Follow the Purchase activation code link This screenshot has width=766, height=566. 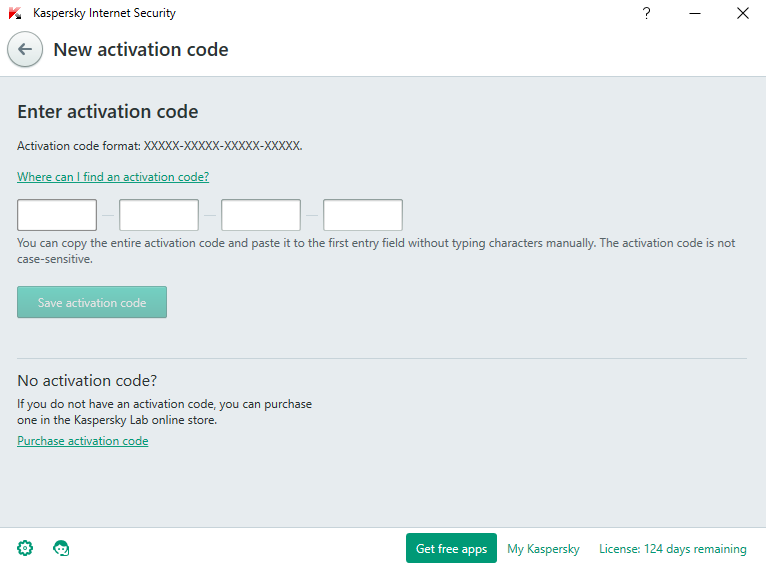coord(83,441)
